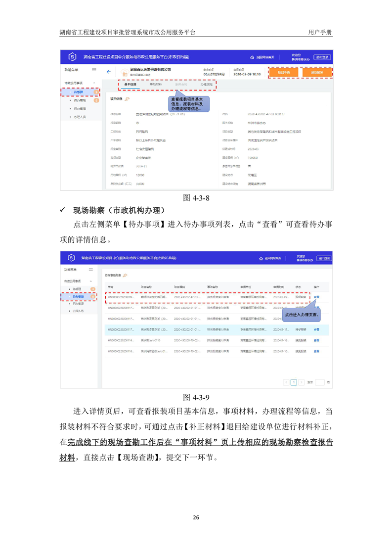Viewport: 392px width, 555px height.
Task: Click the tag icon beside 待办事项列表 heading
Action: tap(125, 275)
